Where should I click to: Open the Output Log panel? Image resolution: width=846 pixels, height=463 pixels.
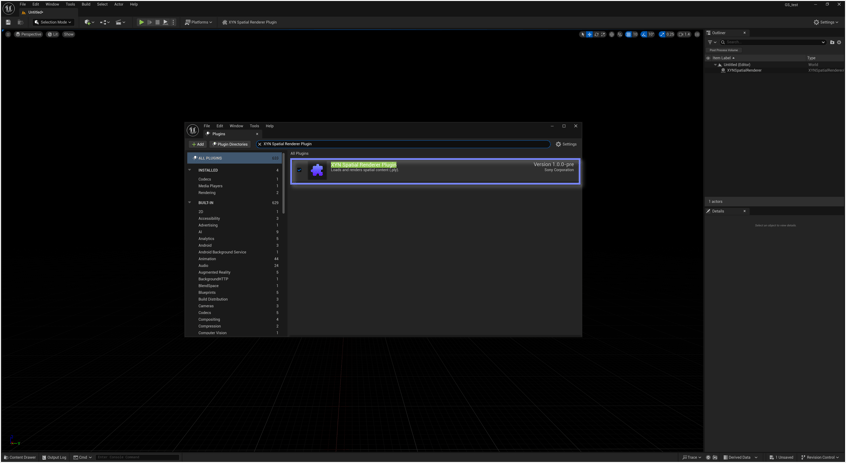tap(55, 457)
